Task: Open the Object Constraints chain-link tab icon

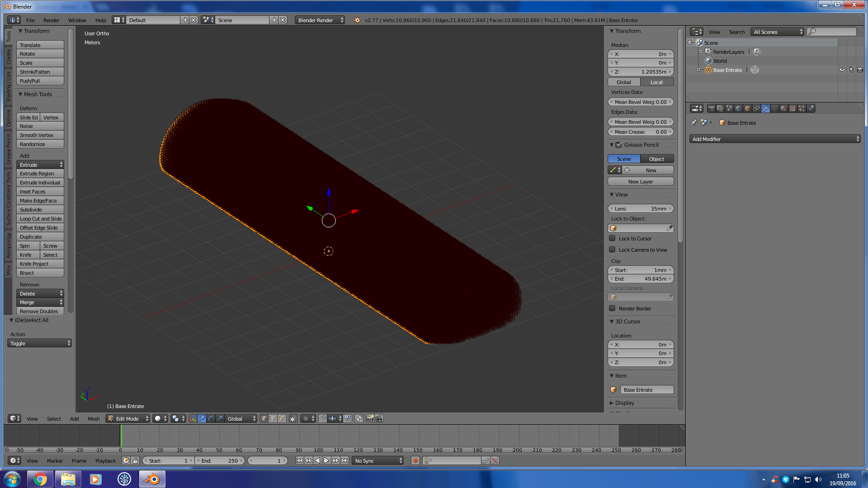Action: [756, 108]
